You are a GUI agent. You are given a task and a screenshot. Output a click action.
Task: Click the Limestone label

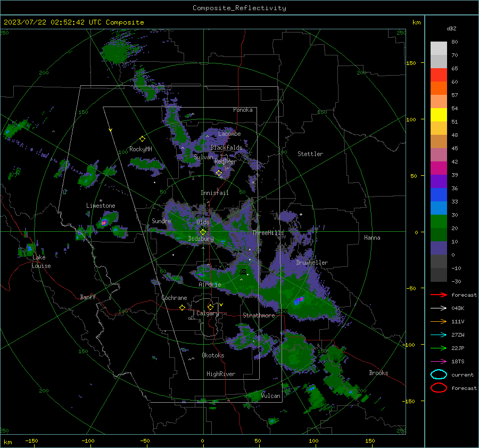[101, 206]
